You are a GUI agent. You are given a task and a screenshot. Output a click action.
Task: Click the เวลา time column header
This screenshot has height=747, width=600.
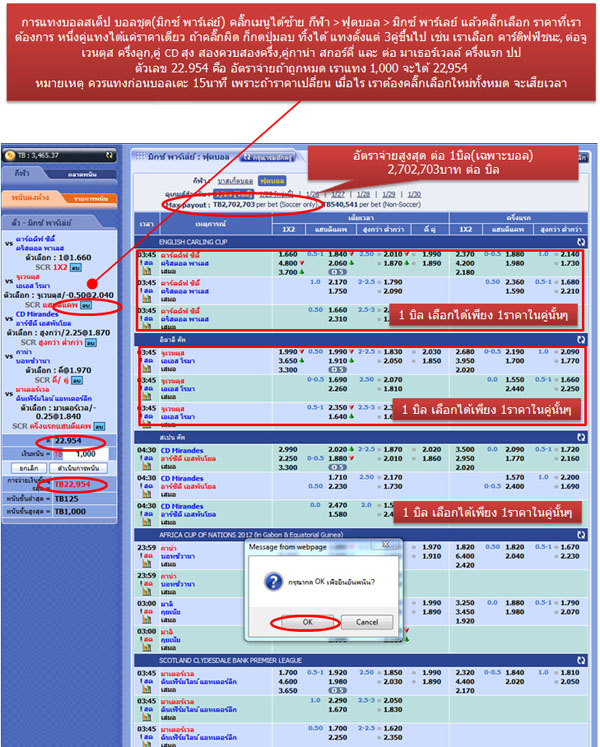coord(146,224)
